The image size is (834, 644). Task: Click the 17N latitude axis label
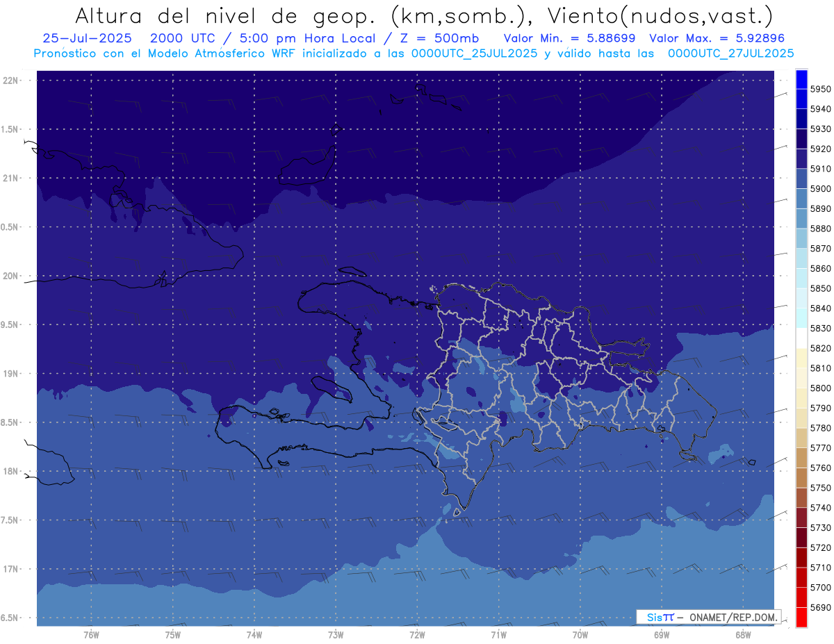click(x=10, y=569)
